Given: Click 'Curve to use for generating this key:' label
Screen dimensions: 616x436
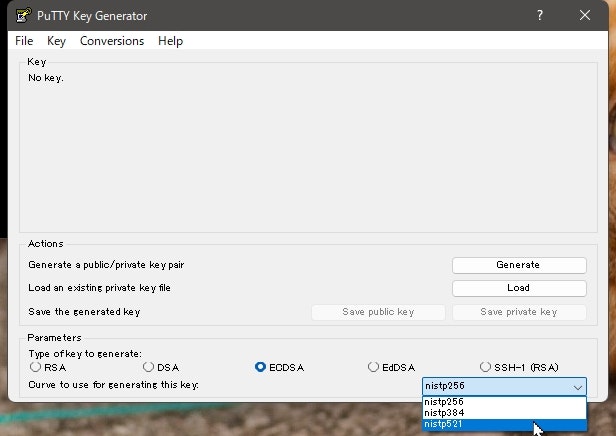Looking at the screenshot, I should [x=114, y=385].
